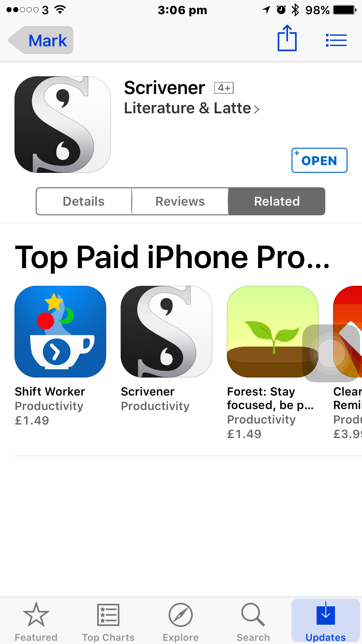Open the partially visible Clear app icon
This screenshot has height=644, width=362.
(348, 331)
